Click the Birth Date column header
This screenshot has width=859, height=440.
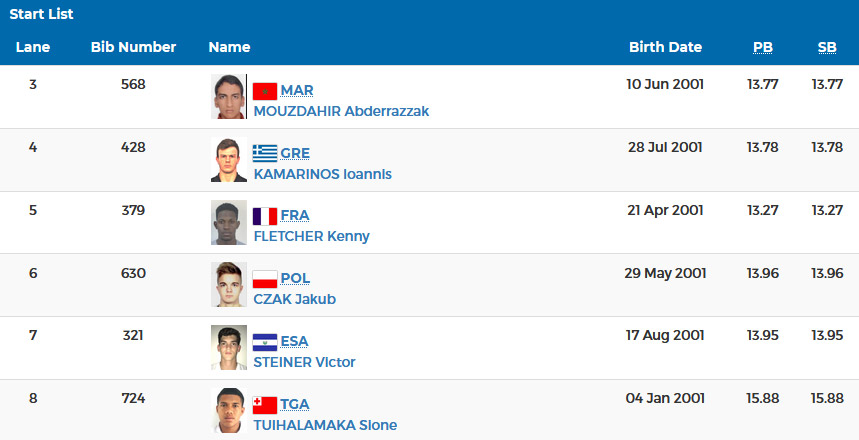[665, 47]
